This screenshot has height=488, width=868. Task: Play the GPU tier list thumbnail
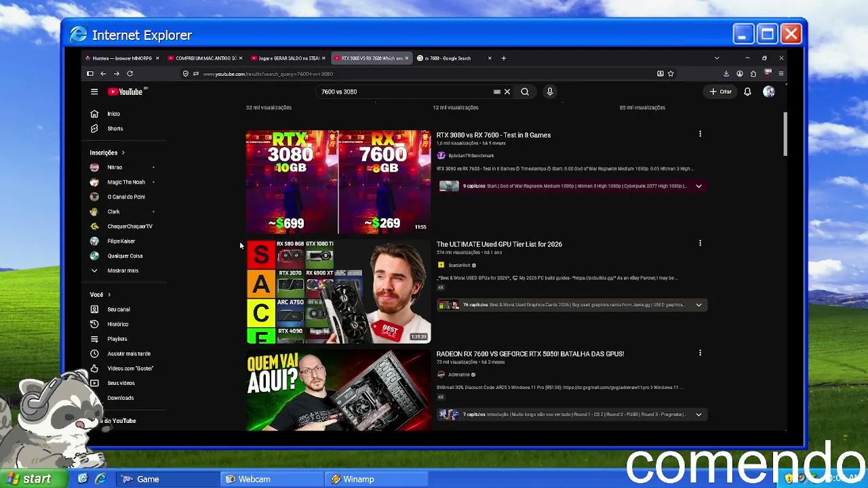[x=338, y=291]
